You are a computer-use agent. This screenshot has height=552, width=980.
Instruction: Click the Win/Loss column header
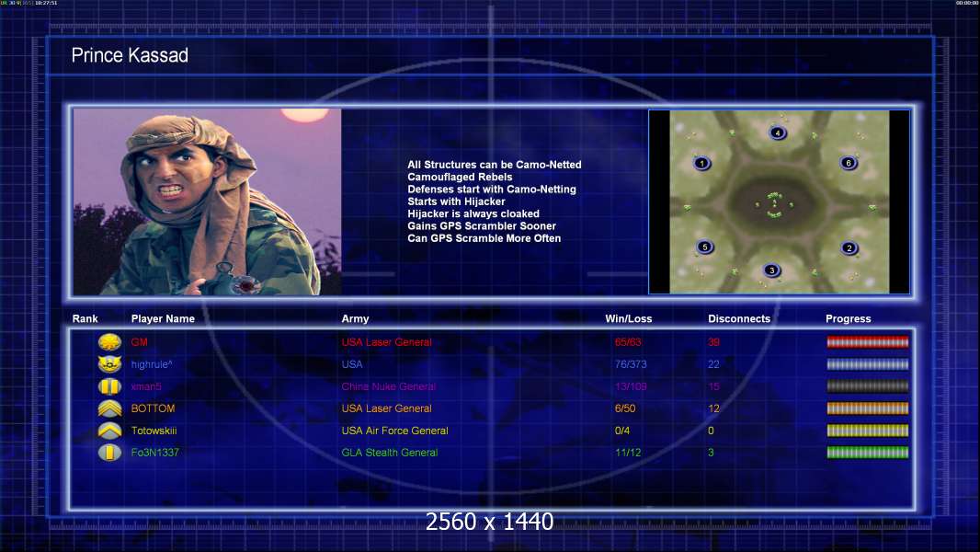pos(628,319)
